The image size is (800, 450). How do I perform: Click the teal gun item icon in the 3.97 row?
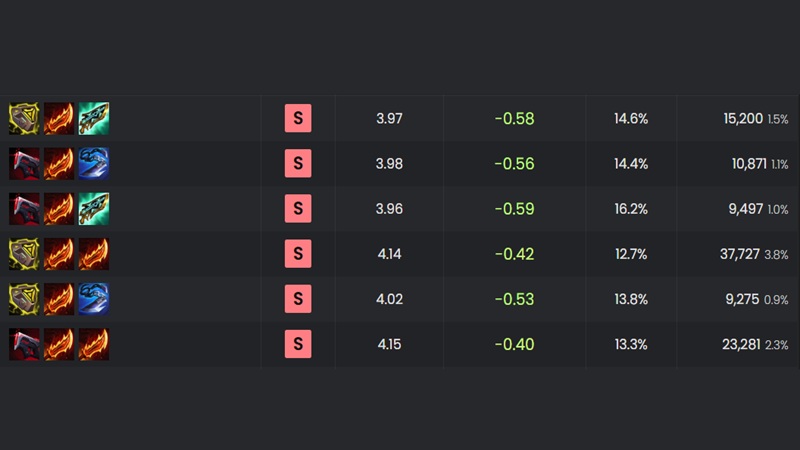(x=94, y=119)
